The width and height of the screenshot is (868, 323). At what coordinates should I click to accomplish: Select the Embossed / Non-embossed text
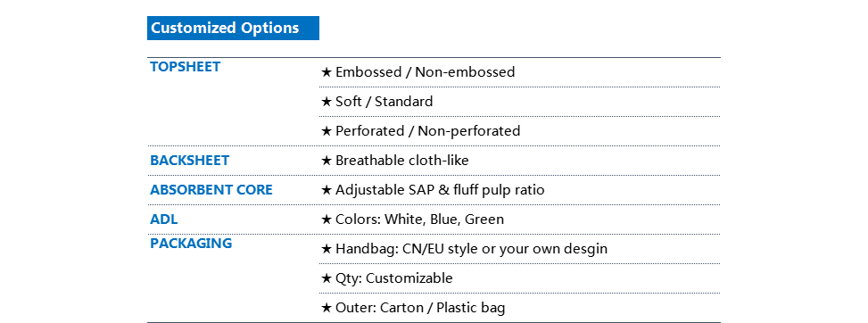point(426,72)
